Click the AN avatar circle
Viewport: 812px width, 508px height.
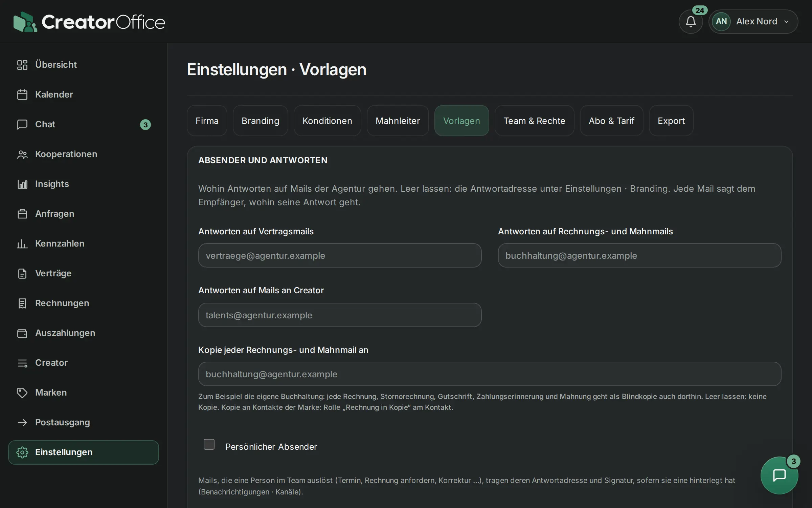coord(721,21)
